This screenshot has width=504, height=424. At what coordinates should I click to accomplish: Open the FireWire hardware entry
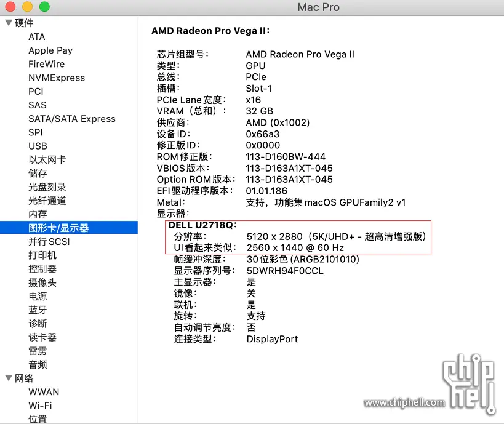coord(47,64)
